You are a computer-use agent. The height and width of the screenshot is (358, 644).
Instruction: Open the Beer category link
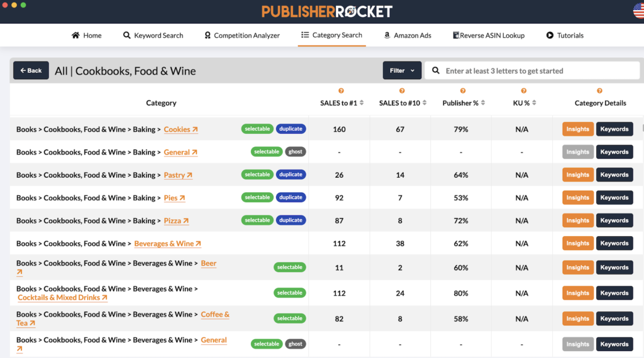coord(208,263)
